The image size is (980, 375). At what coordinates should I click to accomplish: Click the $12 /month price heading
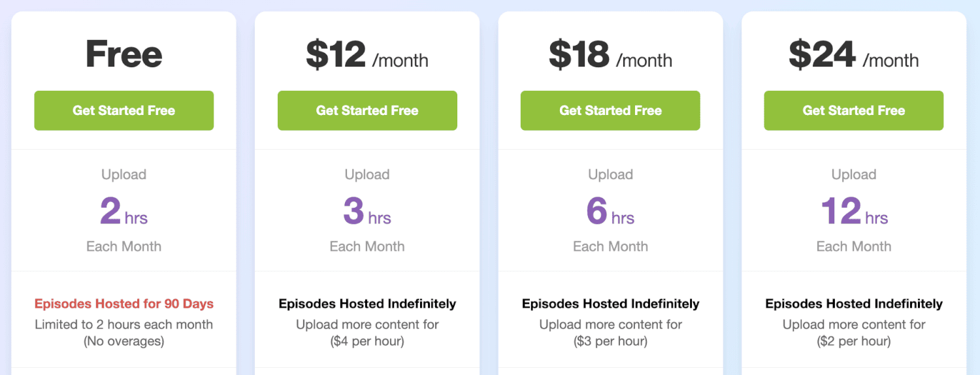367,55
